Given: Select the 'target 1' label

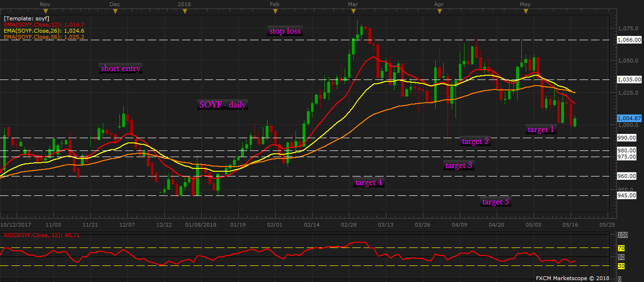Looking at the screenshot, I should click(x=540, y=129).
